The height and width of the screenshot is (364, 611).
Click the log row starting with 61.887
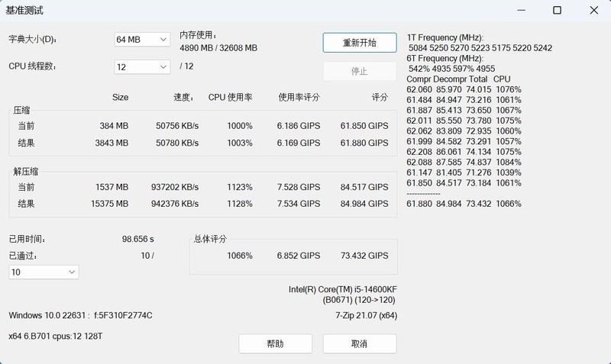click(x=464, y=110)
